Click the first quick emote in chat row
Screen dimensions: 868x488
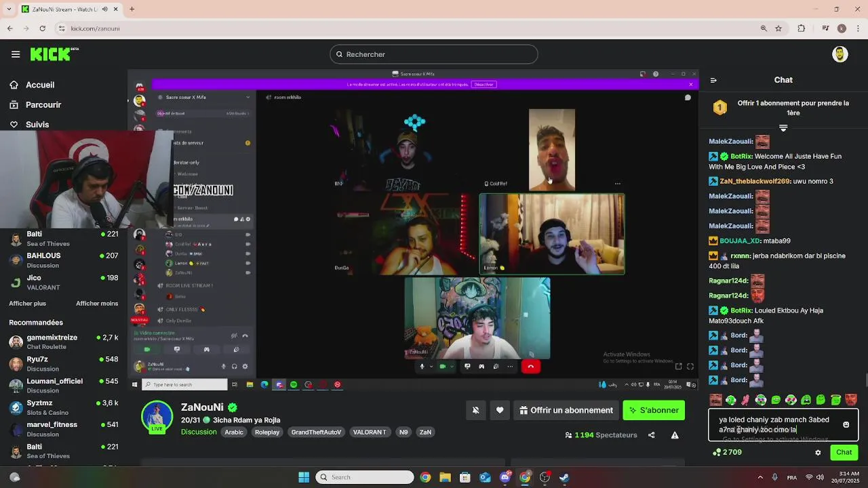[x=715, y=400]
